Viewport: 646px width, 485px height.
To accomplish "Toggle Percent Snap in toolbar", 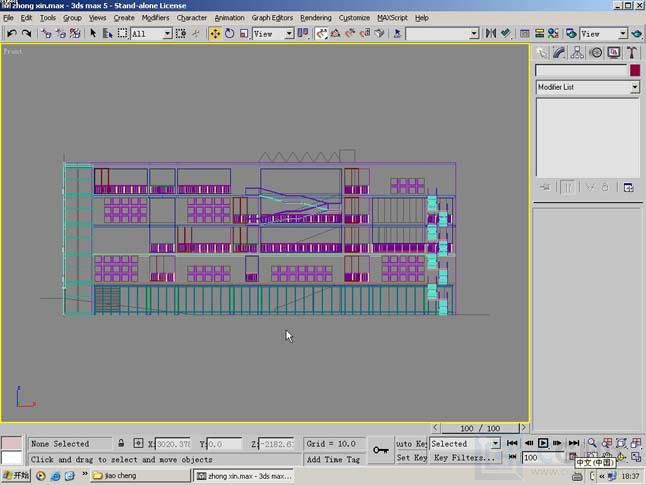I will pos(350,33).
